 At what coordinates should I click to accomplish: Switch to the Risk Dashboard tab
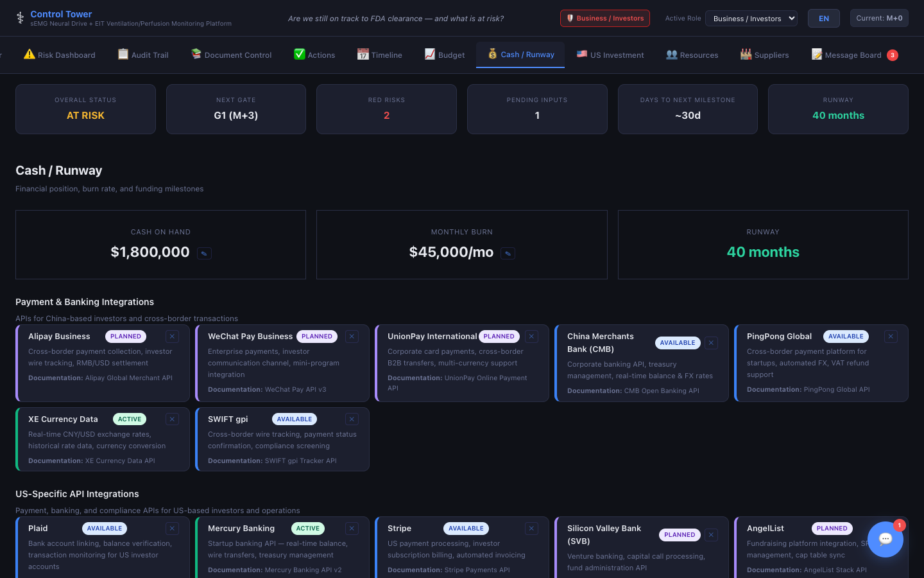pyautogui.click(x=60, y=55)
